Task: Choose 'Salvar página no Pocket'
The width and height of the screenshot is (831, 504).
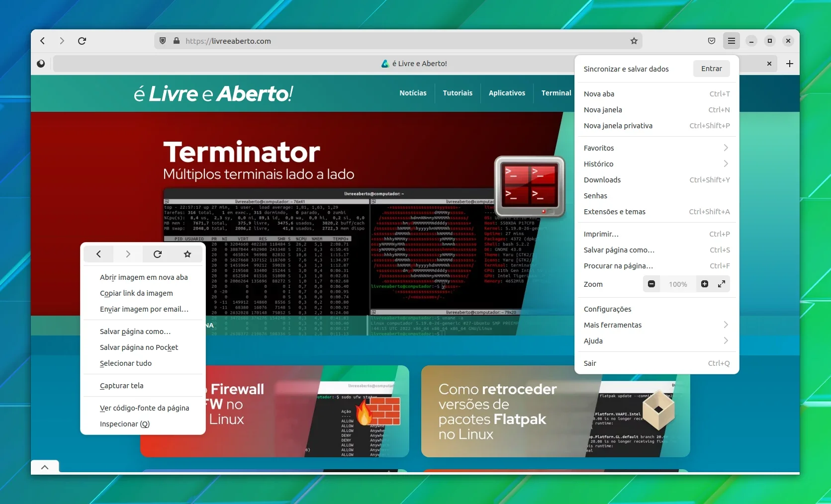Action: point(143,347)
